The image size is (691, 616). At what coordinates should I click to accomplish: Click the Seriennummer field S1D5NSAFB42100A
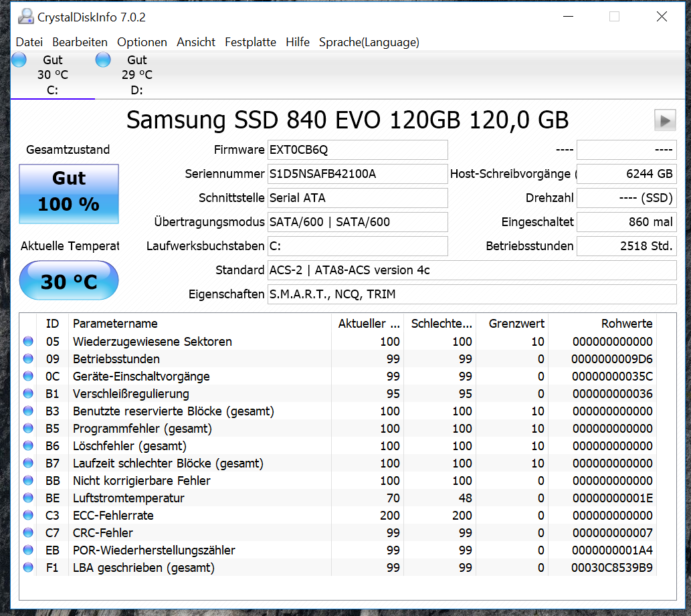(x=357, y=174)
